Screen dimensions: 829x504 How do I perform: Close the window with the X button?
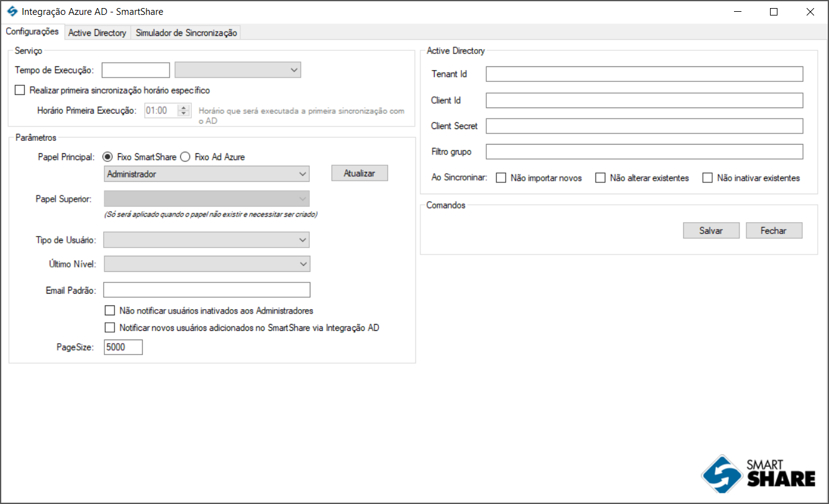pyautogui.click(x=810, y=12)
